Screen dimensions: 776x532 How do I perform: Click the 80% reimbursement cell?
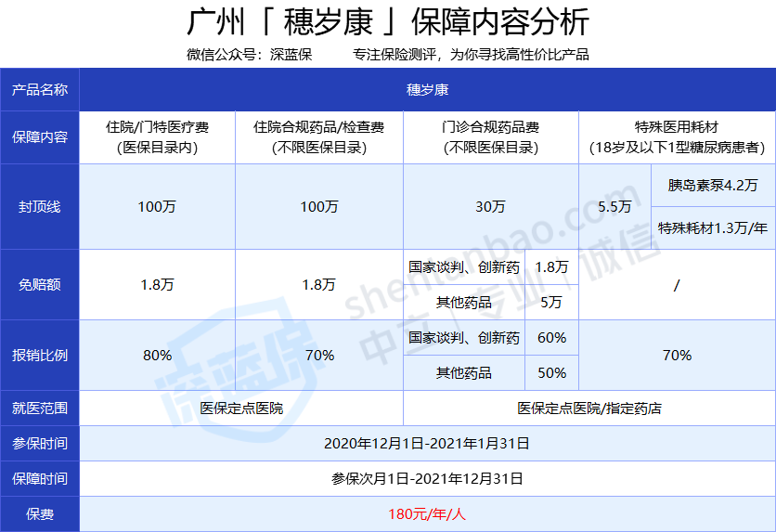point(158,355)
